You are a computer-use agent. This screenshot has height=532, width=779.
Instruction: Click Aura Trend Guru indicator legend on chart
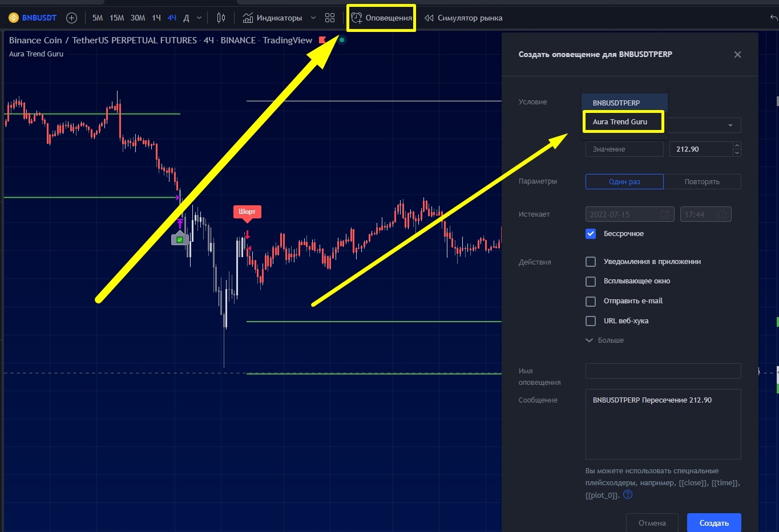coord(36,54)
